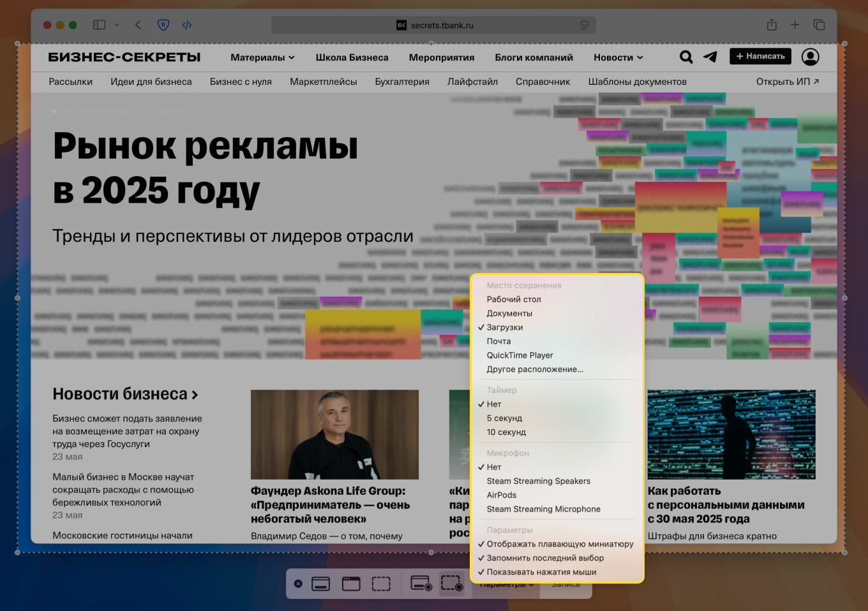This screenshot has width=868, height=611.
Task: Select the capture selected window icon
Action: tap(351, 584)
